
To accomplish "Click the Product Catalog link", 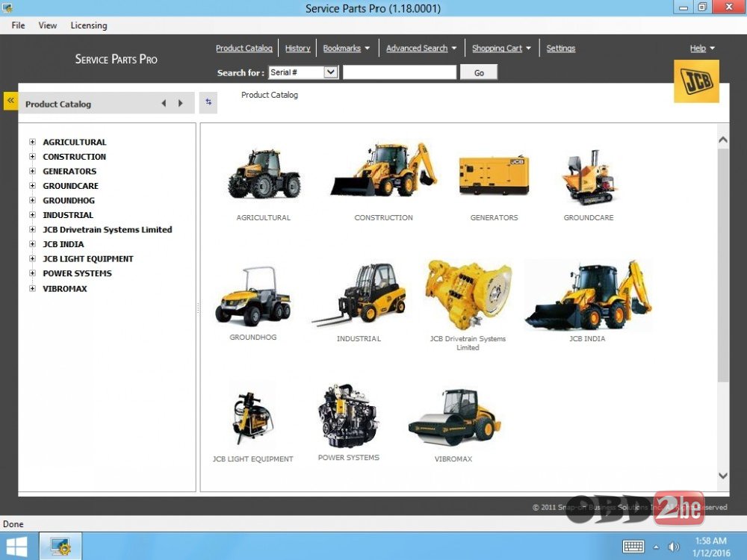I will tap(244, 48).
